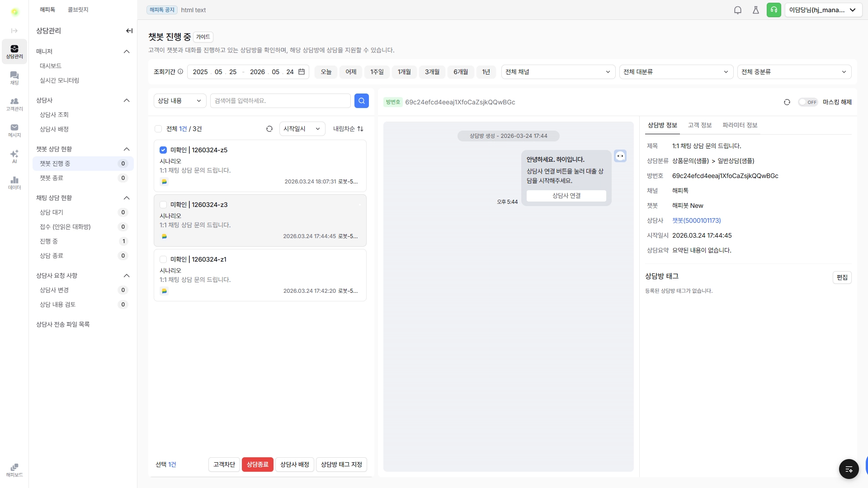Select the 해피톡 top tab

tap(47, 9)
